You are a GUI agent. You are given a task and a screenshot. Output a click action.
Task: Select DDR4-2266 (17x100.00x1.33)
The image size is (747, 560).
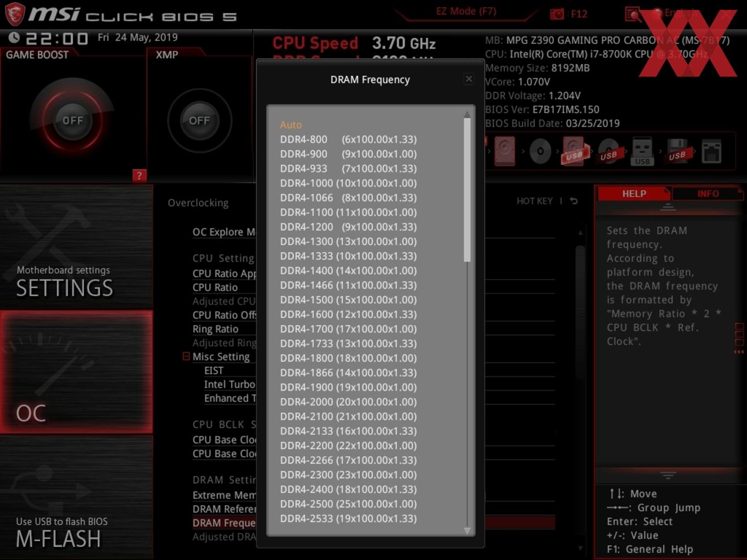348,460
